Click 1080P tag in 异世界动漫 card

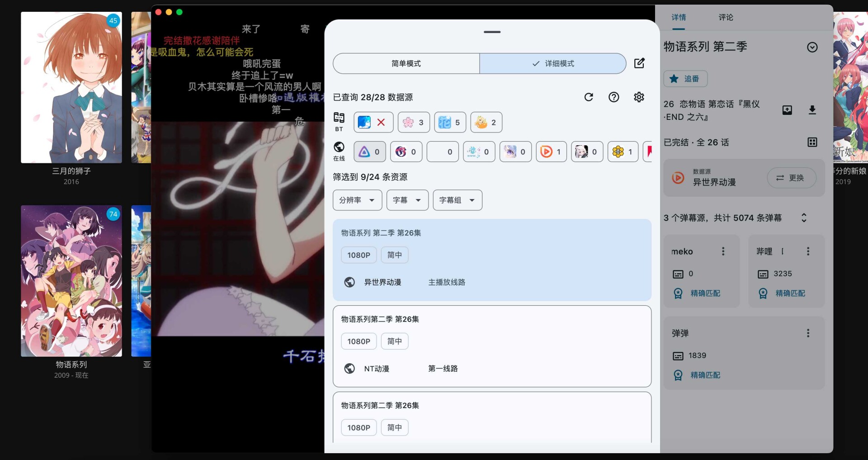click(x=359, y=255)
